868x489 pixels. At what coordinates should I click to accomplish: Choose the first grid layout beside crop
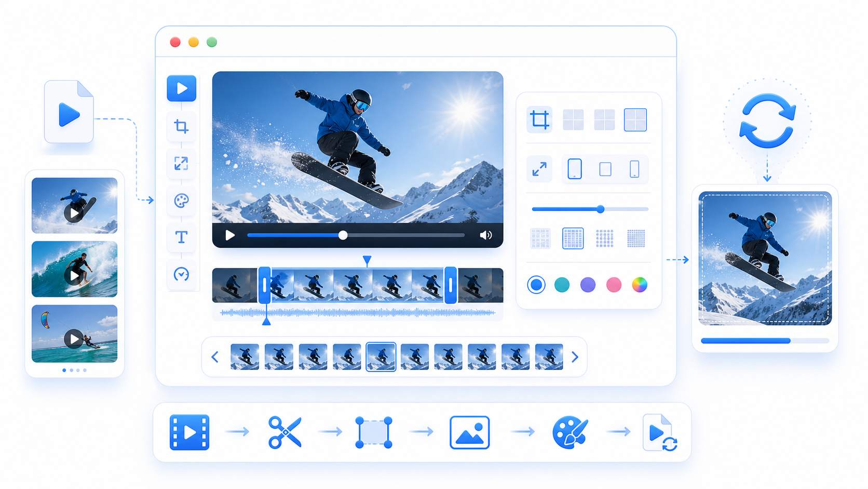pos(573,120)
